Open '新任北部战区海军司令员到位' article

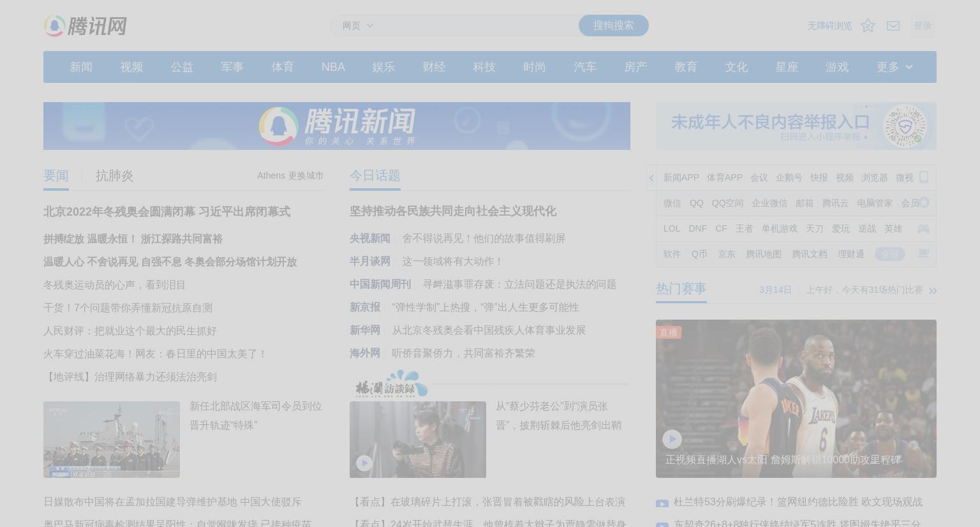(x=256, y=415)
